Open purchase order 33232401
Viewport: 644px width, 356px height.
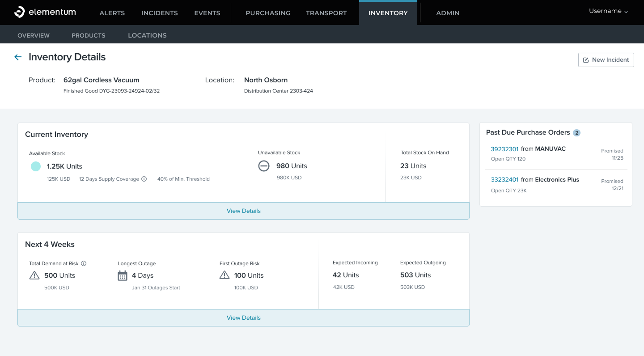click(x=504, y=180)
